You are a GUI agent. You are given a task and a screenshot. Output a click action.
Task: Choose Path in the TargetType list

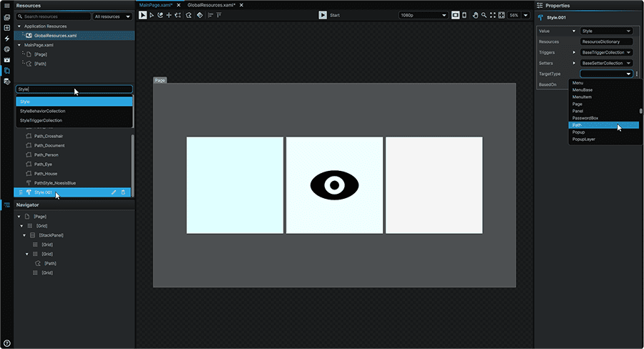(603, 125)
